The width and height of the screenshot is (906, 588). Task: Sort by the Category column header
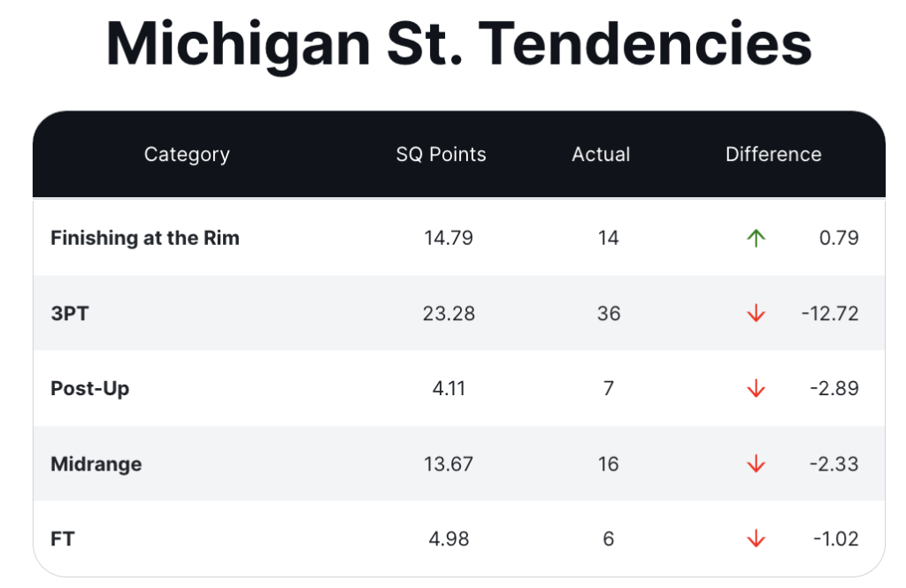click(x=187, y=155)
